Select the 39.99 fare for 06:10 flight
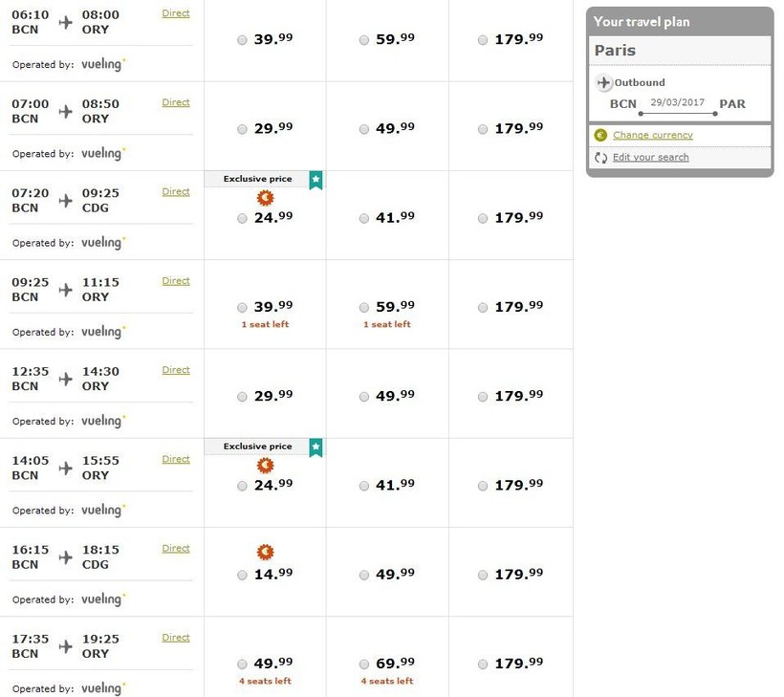784x697 pixels. pos(242,40)
